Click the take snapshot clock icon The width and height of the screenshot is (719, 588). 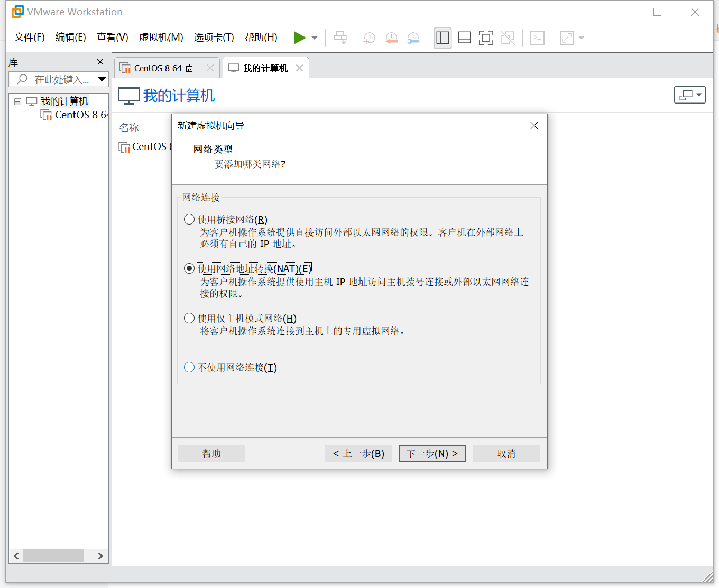pos(369,38)
